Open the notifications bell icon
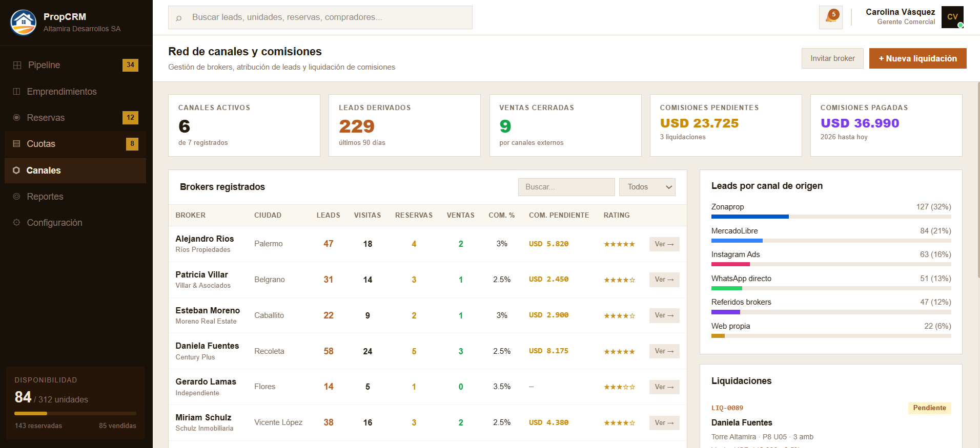The width and height of the screenshot is (980, 448). [x=830, y=17]
